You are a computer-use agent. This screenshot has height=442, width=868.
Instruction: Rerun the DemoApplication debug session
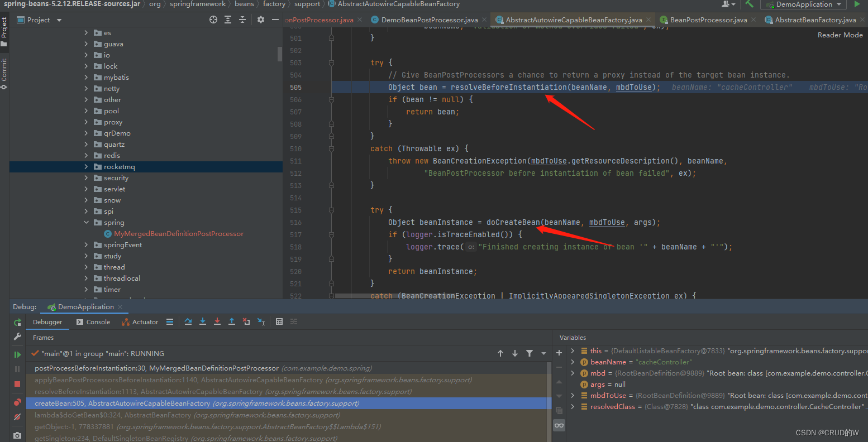(17, 322)
